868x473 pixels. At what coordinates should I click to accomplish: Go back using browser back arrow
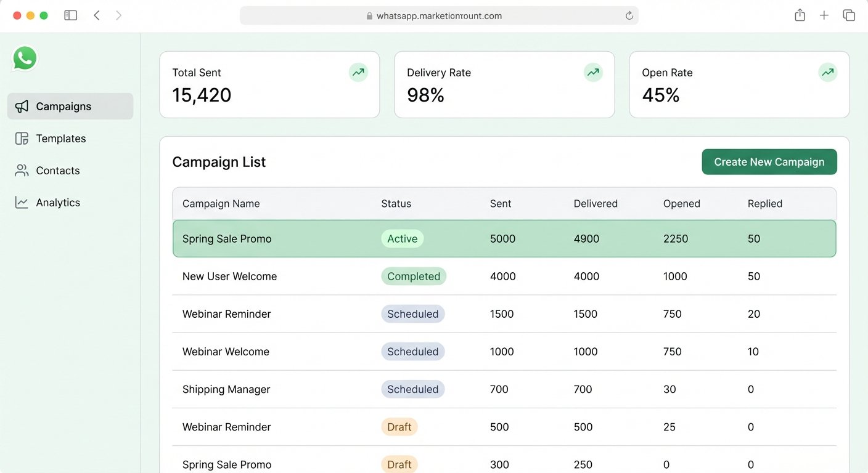(97, 15)
